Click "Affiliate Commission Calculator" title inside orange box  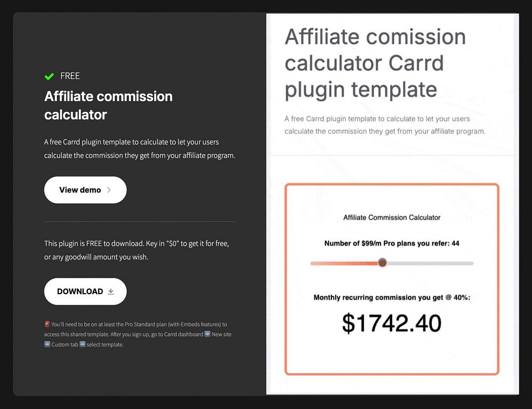[392, 217]
